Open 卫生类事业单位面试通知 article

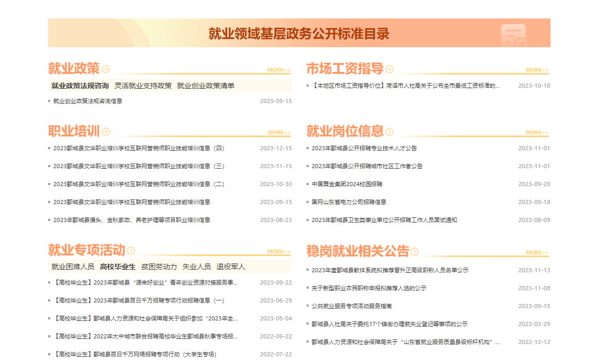[x=384, y=220]
